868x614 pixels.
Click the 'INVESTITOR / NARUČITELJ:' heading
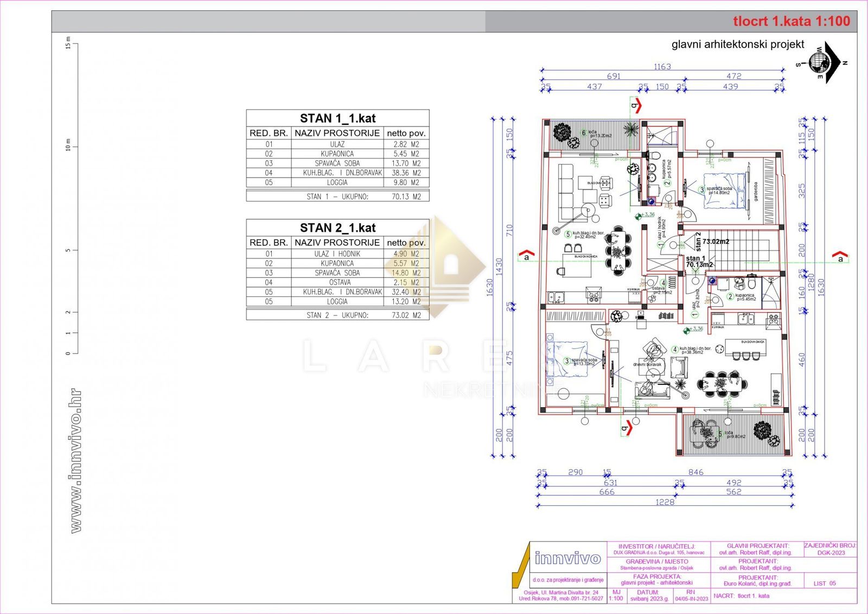click(x=656, y=547)
